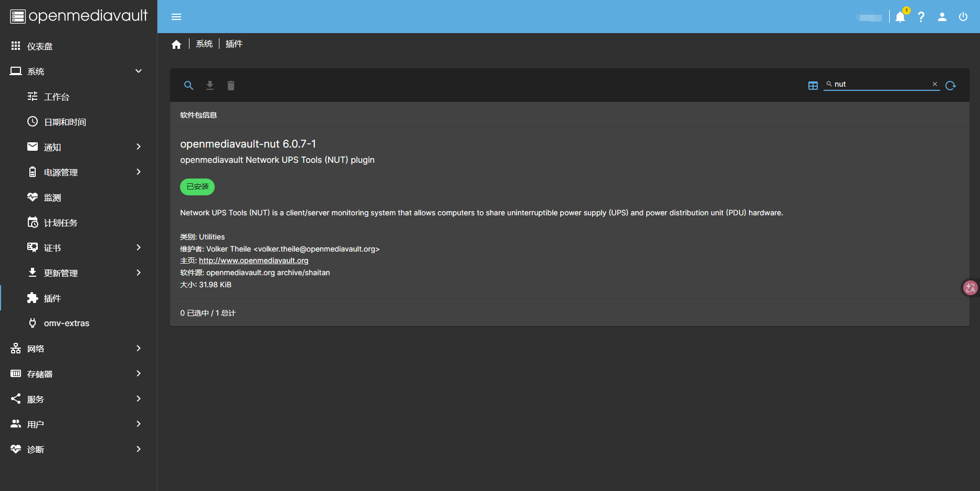Open the 监测 monitoring page
The width and height of the screenshot is (980, 491).
[x=79, y=197]
